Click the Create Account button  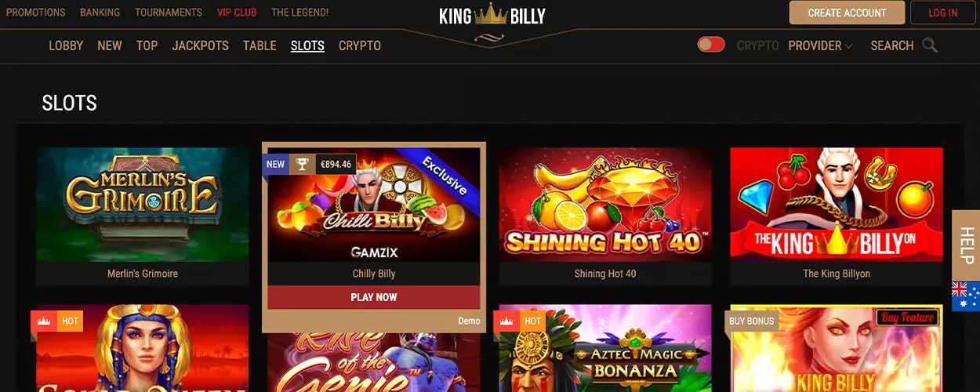coord(847,13)
